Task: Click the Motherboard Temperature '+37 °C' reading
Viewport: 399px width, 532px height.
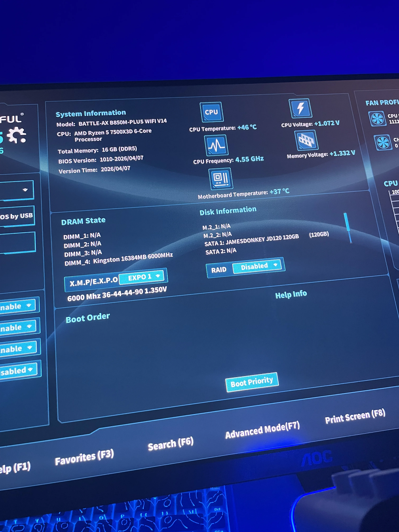Action: coord(279,191)
